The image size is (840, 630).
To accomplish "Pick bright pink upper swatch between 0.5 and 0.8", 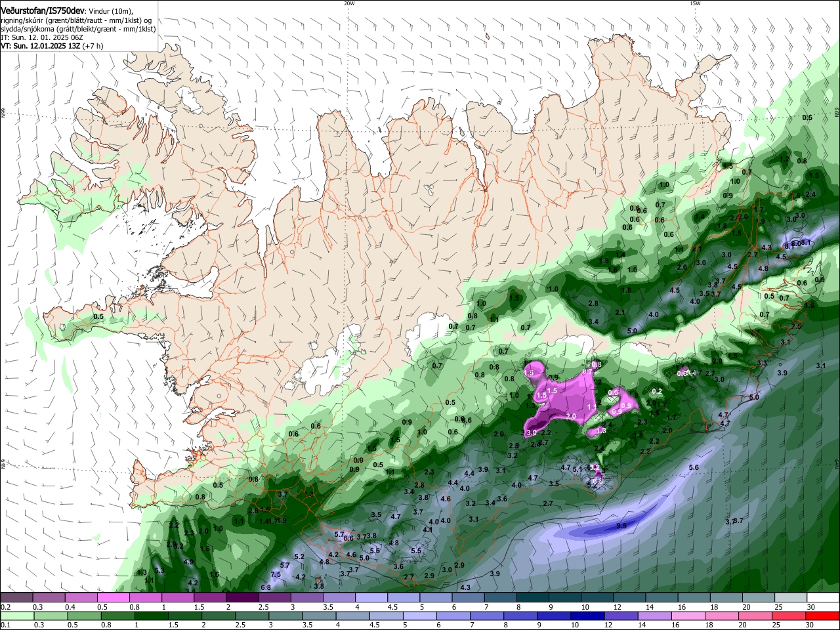I will pos(113,598).
